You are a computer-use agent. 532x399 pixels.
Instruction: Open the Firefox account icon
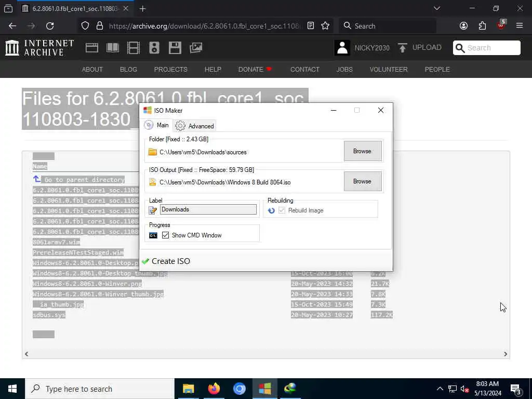pyautogui.click(x=463, y=26)
